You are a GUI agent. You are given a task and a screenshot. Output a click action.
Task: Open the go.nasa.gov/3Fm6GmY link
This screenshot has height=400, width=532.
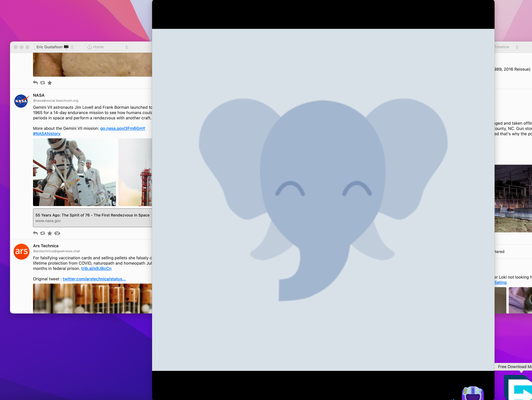[x=123, y=128]
